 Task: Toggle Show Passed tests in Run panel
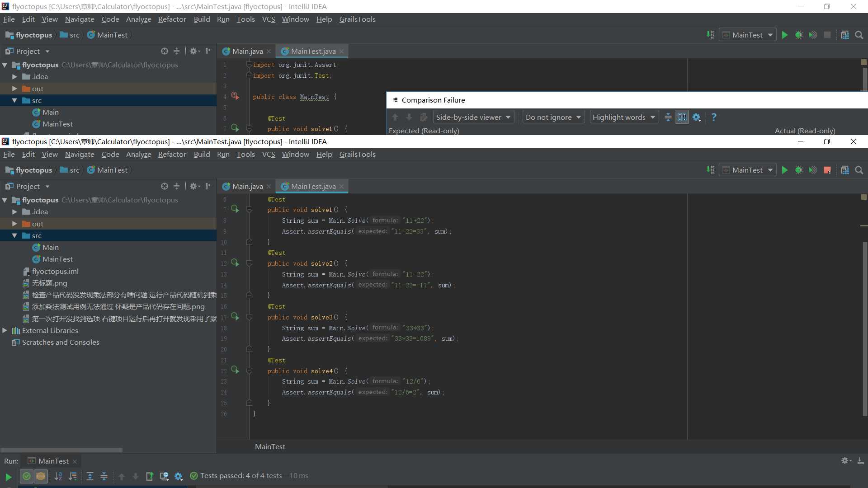27,476
